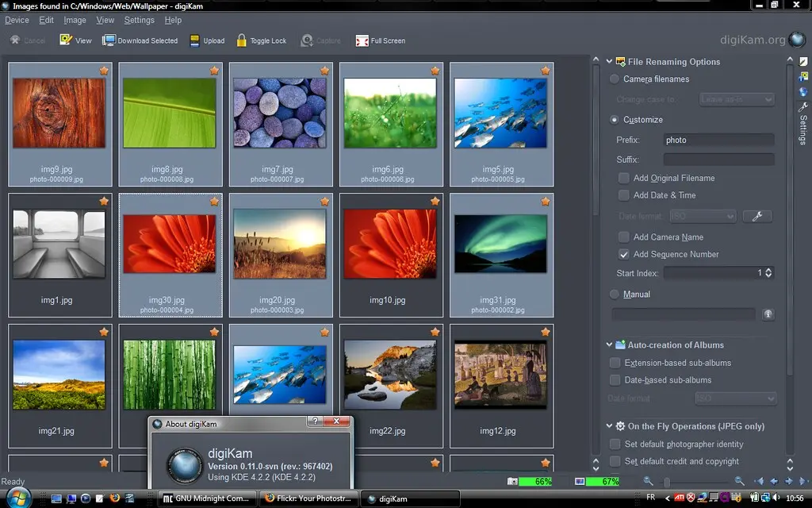Click the Toggle Lock padlock icon
This screenshot has height=508, width=812.
click(x=242, y=40)
